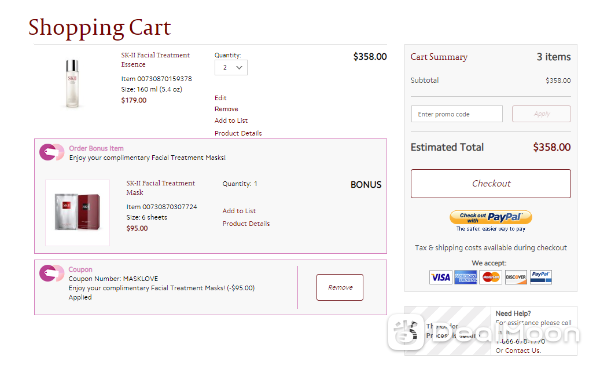Remove the MASKLOVE coupon
600x365 pixels.
click(x=340, y=287)
